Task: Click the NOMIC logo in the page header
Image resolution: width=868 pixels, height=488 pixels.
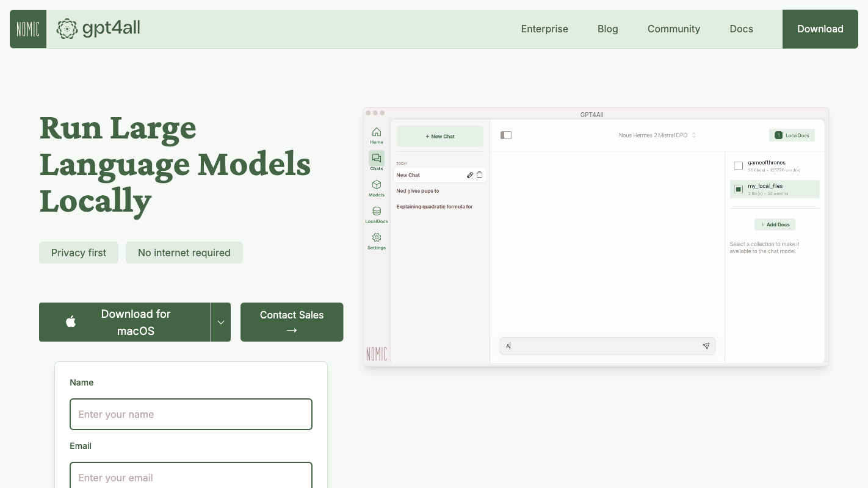Action: click(28, 29)
